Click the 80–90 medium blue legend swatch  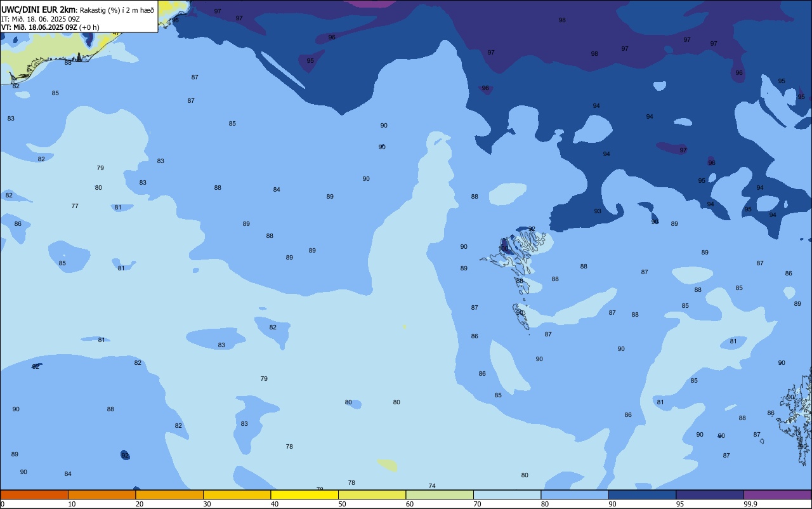coord(575,494)
